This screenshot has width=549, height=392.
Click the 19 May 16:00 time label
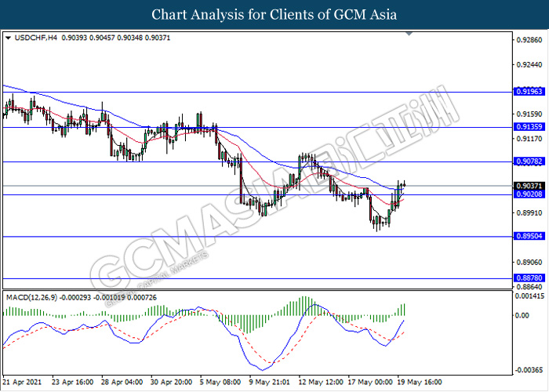coord(420,382)
